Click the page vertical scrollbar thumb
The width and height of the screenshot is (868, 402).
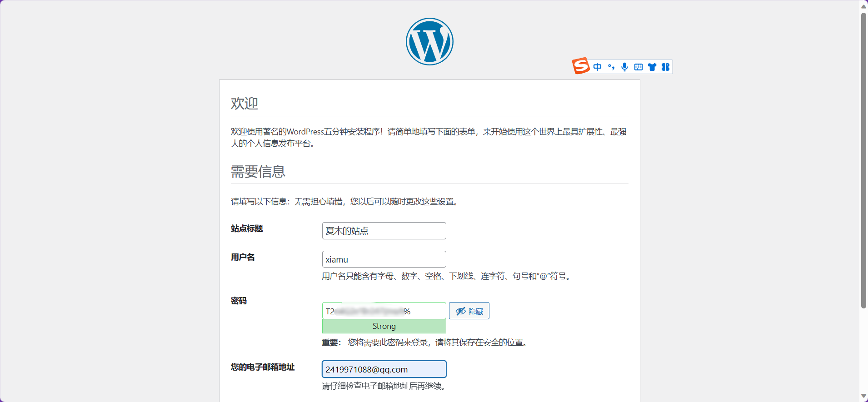pyautogui.click(x=863, y=160)
